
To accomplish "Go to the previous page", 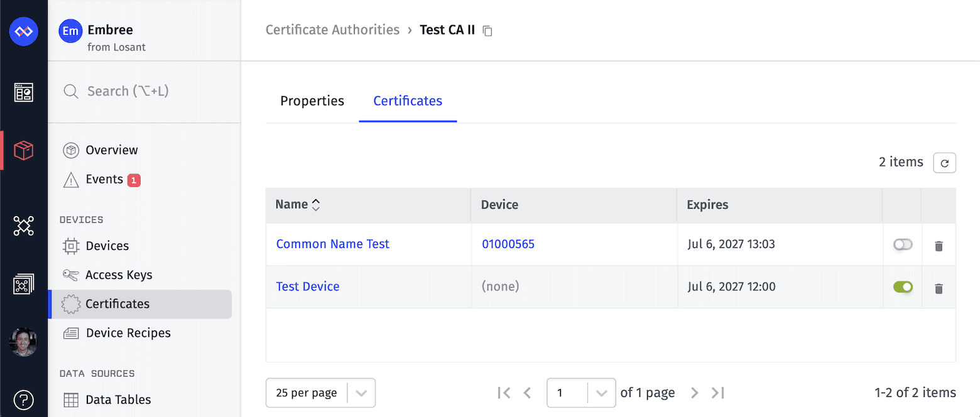I will (x=527, y=393).
